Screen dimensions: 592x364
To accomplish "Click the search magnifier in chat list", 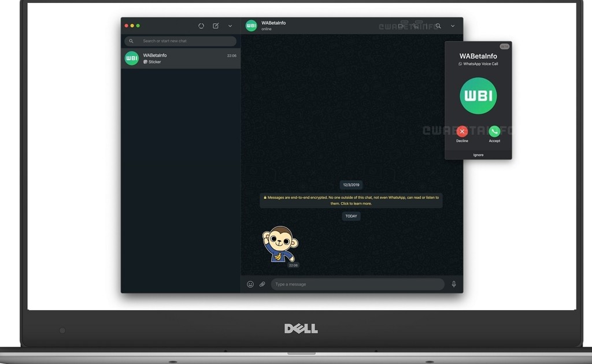I will point(131,41).
